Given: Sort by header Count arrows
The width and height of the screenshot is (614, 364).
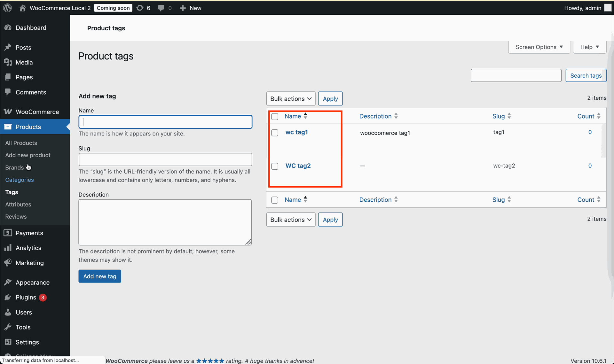Looking at the screenshot, I should [599, 116].
